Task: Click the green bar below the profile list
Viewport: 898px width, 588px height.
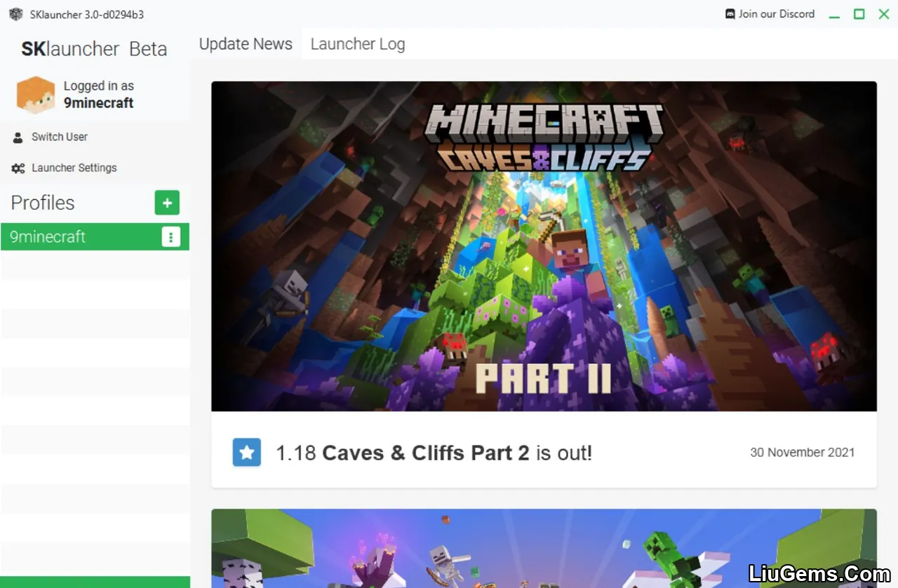Action: pos(95,582)
